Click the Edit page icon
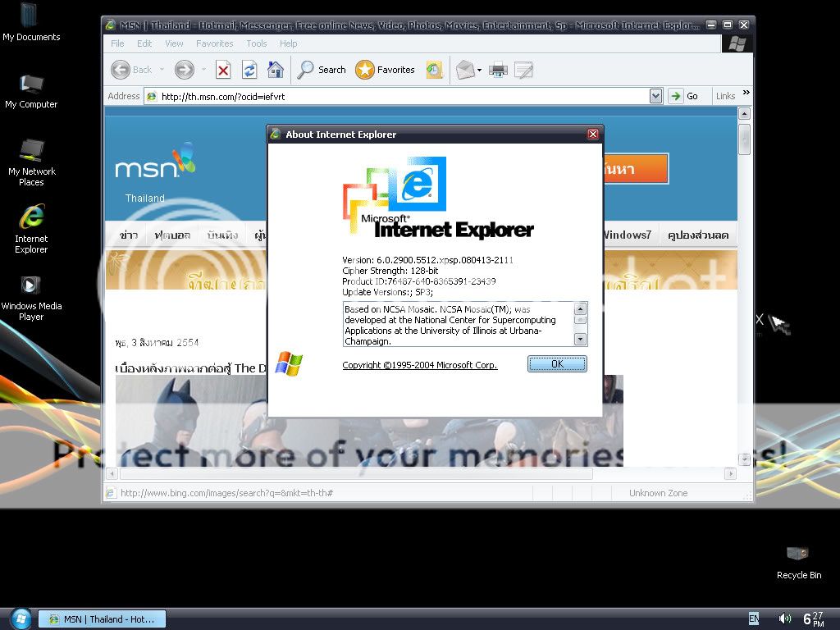This screenshot has height=630, width=840. click(x=523, y=70)
